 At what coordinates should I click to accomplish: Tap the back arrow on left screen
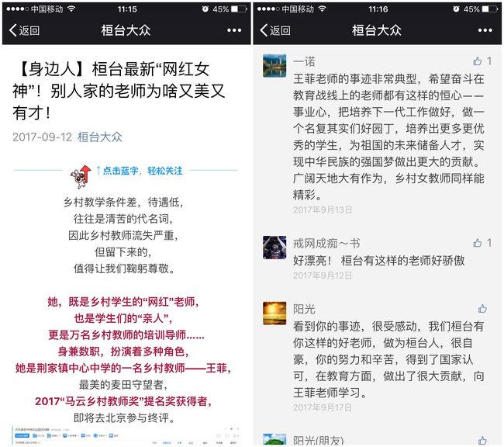pyautogui.click(x=24, y=30)
